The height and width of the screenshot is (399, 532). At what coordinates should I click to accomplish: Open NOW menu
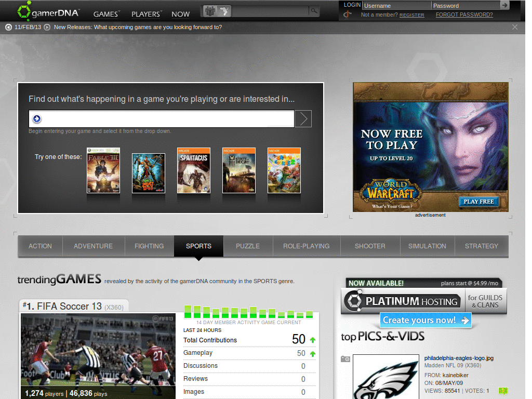click(180, 14)
